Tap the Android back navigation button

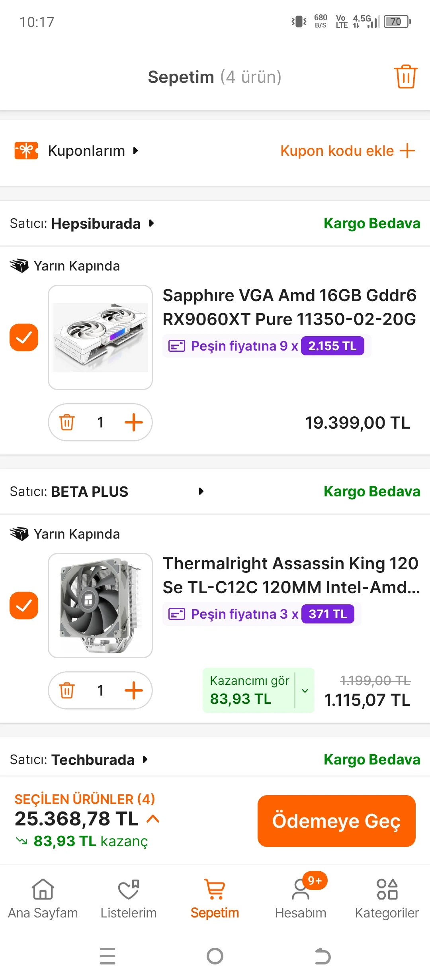(322, 956)
